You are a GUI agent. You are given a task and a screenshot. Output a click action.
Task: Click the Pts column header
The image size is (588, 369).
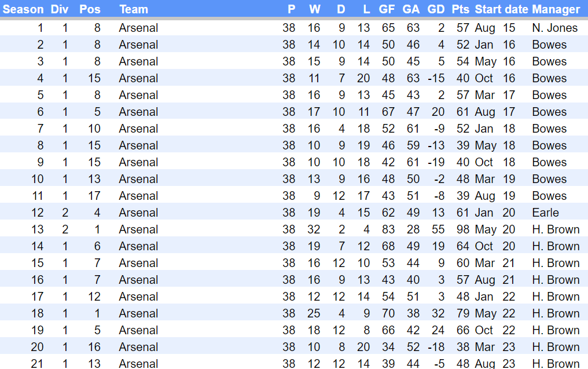click(461, 9)
